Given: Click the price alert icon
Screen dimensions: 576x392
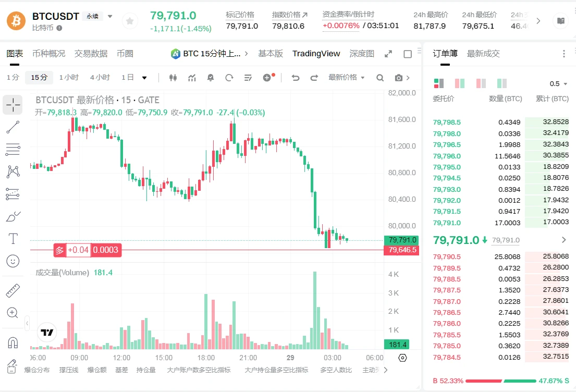Looking at the screenshot, I should point(211,78).
